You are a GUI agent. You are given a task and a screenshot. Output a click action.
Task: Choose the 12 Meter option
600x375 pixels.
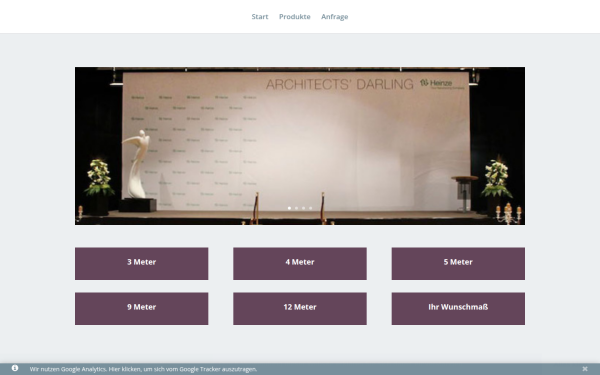tap(300, 309)
